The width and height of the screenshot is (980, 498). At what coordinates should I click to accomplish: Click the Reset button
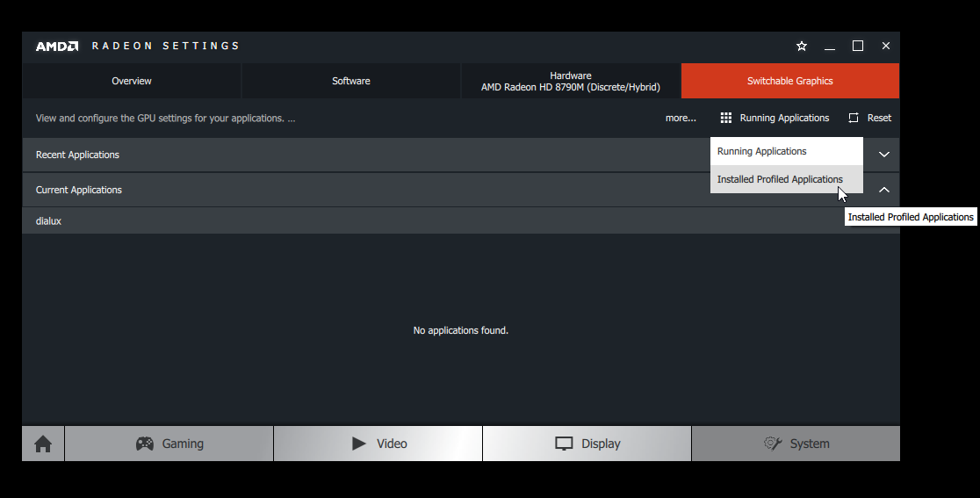870,118
